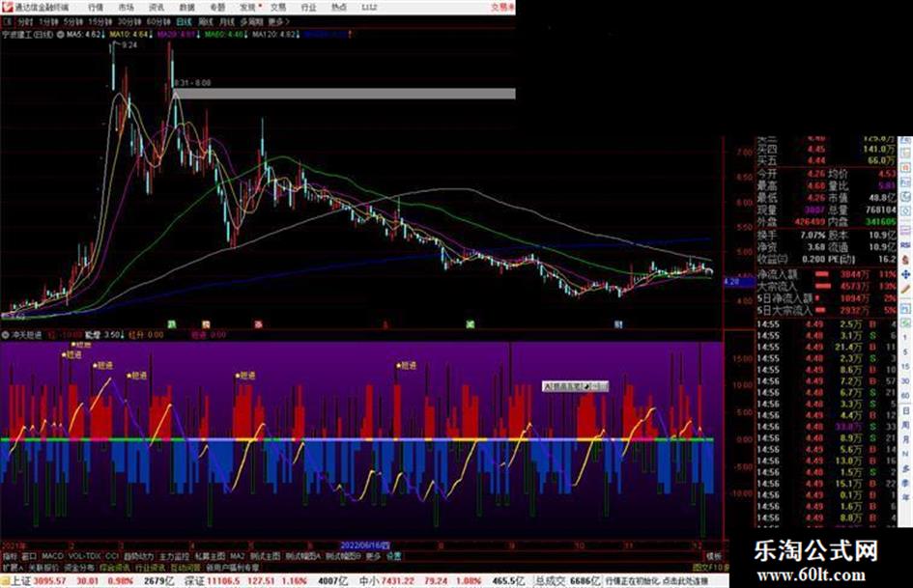This screenshot has height=588, width=913.
Task: Open the 关联报价 tab
Action: coord(43,567)
